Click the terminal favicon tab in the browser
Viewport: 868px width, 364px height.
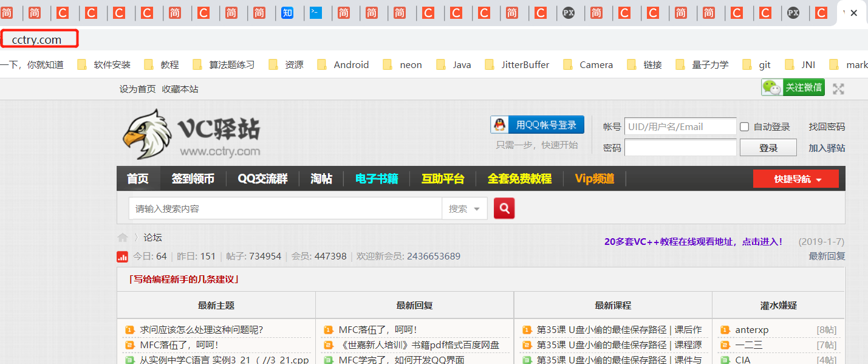pos(316,12)
